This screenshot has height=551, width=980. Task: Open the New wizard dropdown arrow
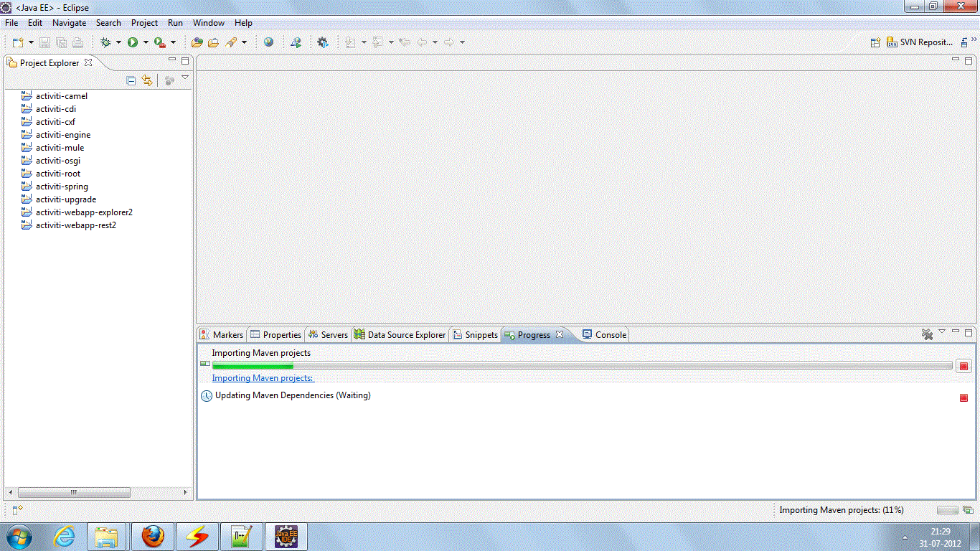click(x=31, y=42)
